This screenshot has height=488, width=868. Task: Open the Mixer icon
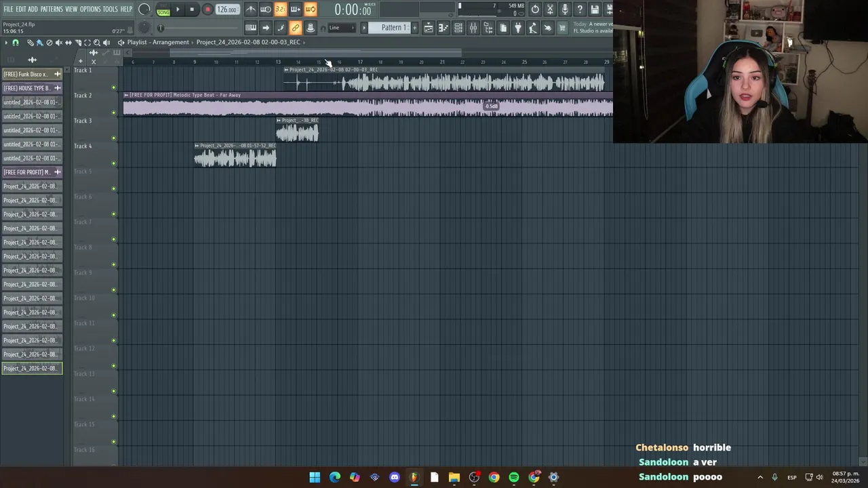473,28
